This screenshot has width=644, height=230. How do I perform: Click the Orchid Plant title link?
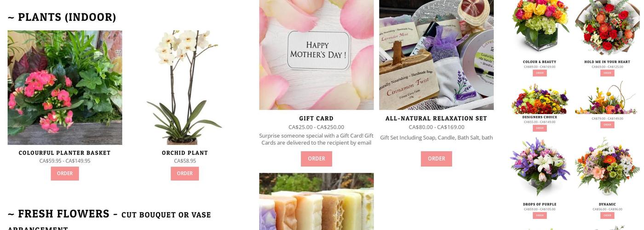point(185,153)
